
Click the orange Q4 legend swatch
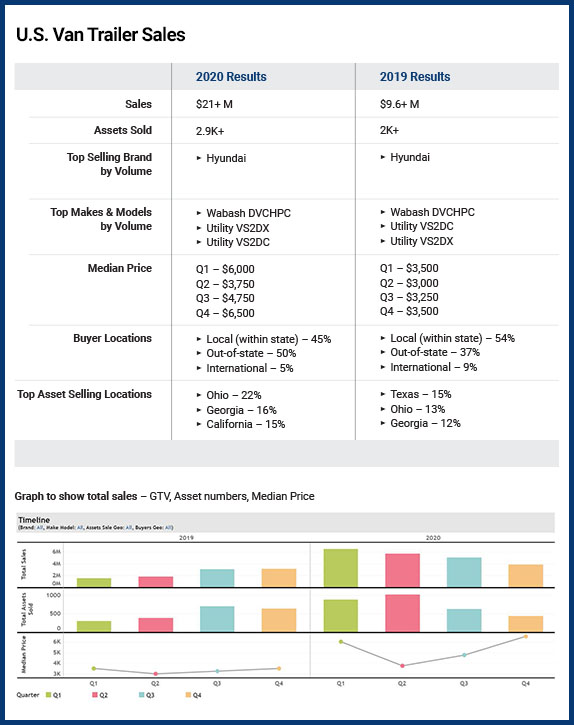pos(188,695)
